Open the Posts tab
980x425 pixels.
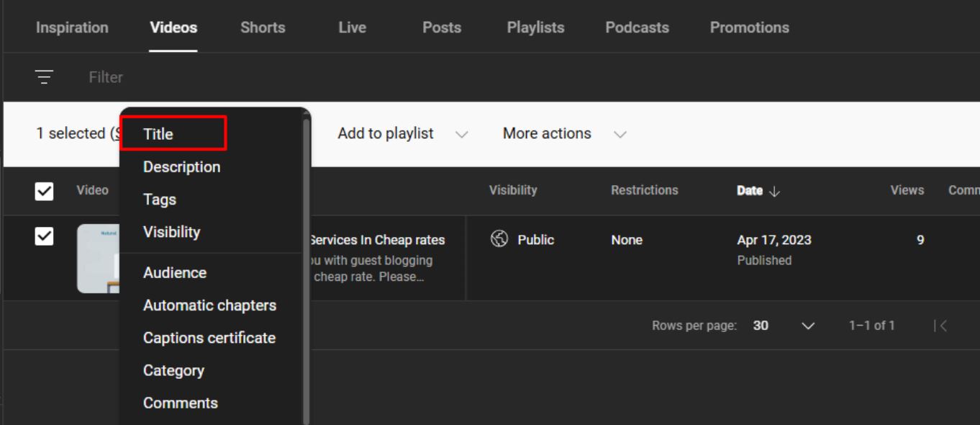tap(442, 27)
